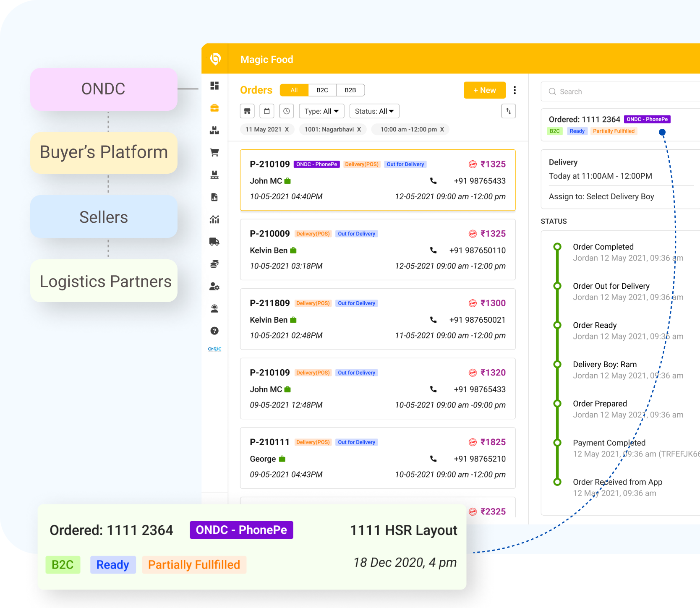Remove the 11 May 2021 filter chip

click(x=287, y=130)
